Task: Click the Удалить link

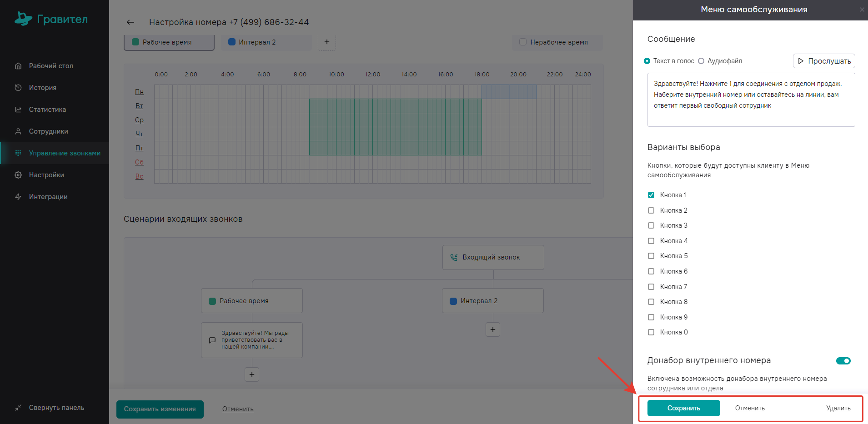Action: 838,408
